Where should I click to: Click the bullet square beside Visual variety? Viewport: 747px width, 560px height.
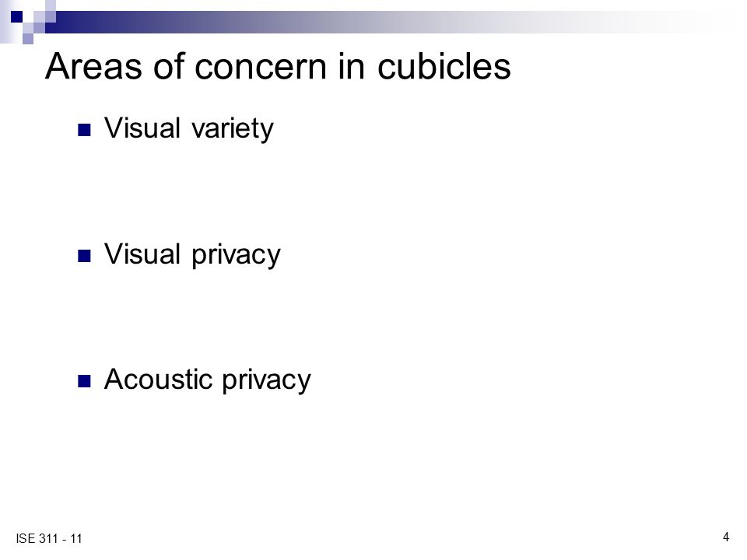84,130
